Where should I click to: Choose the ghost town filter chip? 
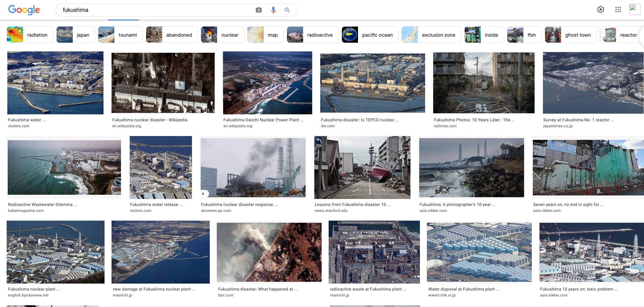pyautogui.click(x=570, y=35)
